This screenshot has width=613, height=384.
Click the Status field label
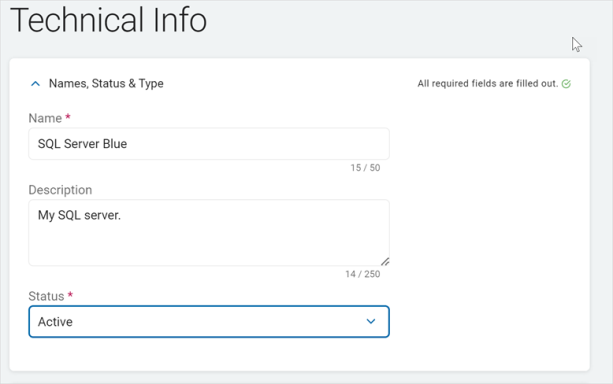coord(46,296)
